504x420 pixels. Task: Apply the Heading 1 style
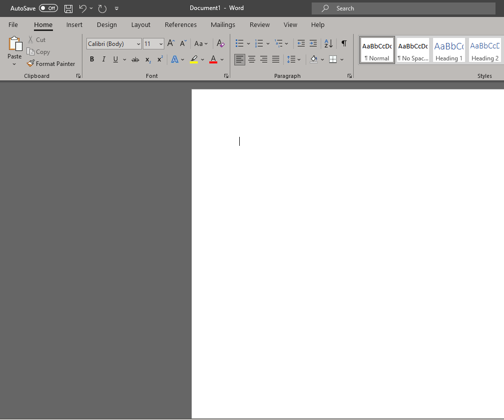pos(449,50)
